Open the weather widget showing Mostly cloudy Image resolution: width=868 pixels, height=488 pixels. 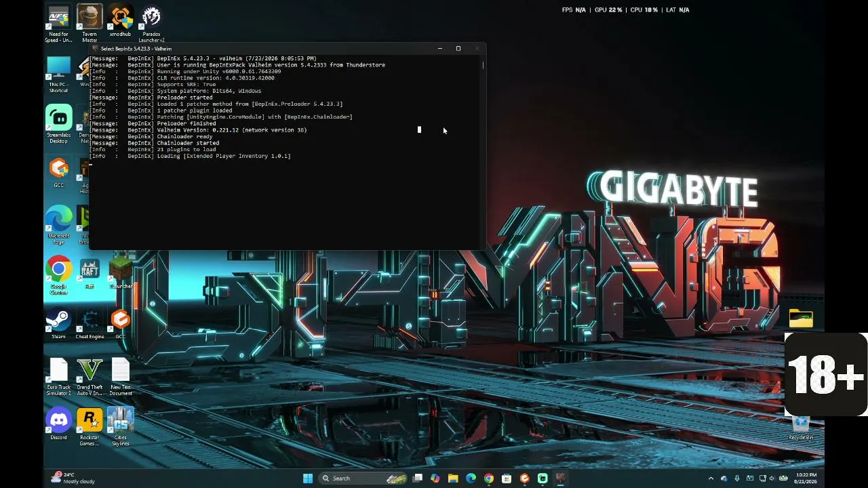[73, 478]
